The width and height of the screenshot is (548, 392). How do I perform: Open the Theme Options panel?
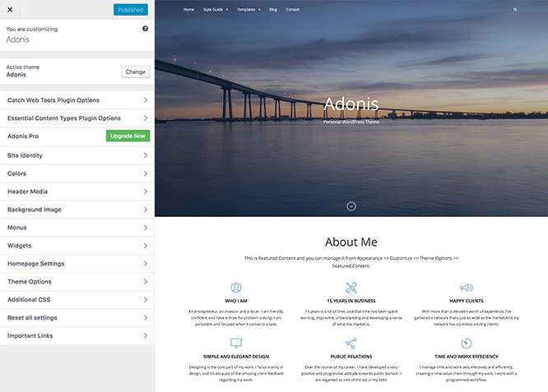(77, 282)
